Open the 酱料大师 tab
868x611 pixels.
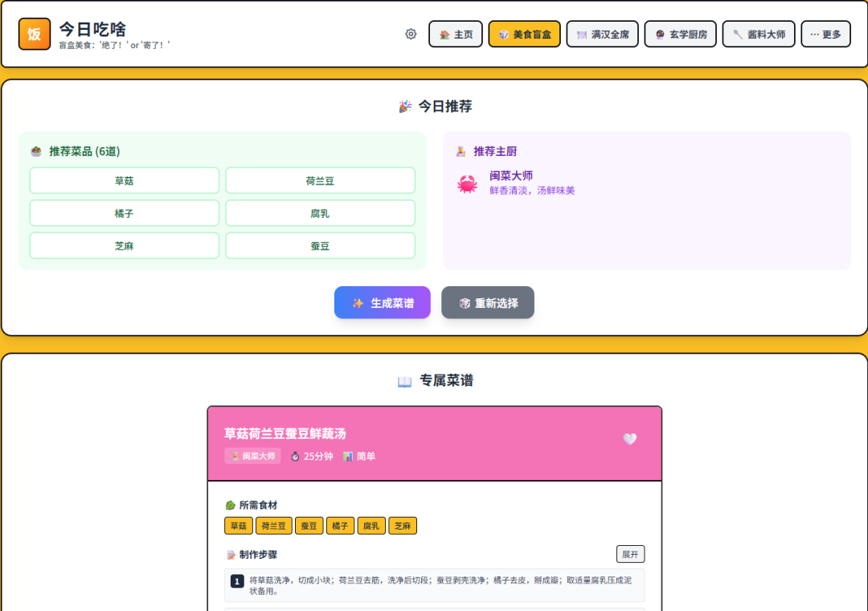(758, 35)
